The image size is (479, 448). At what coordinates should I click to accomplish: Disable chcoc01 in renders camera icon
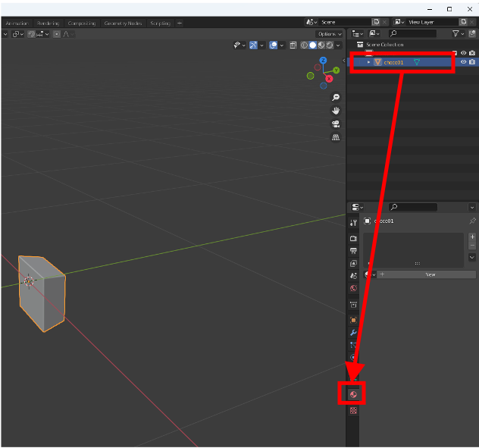[472, 62]
